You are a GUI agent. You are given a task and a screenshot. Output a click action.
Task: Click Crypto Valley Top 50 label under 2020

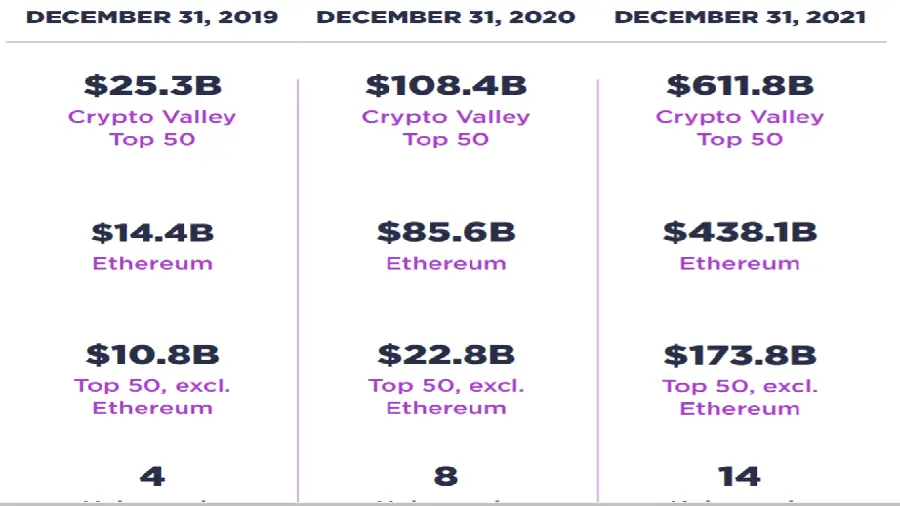(446, 127)
